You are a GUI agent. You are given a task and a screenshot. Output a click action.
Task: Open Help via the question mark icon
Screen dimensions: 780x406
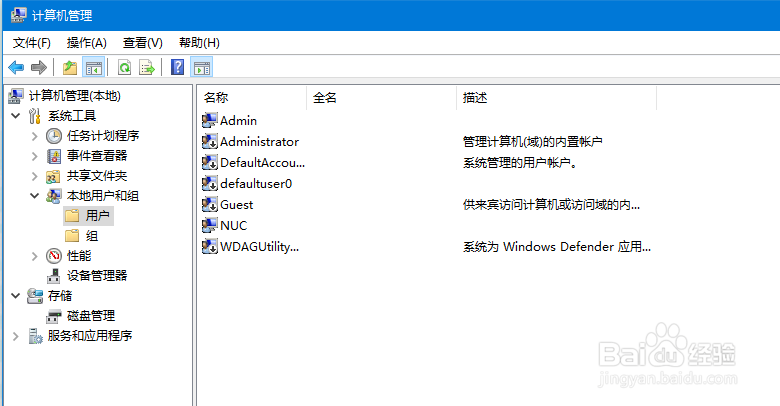pos(177,68)
